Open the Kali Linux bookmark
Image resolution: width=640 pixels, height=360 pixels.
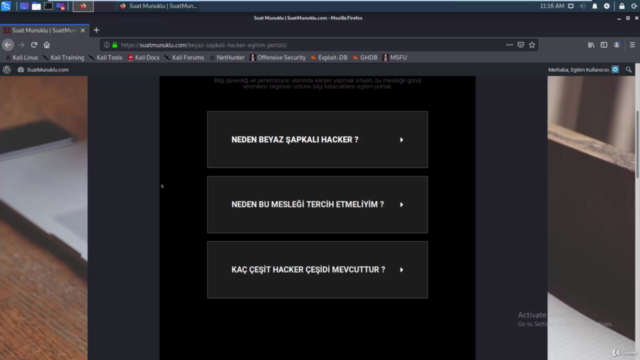[22, 58]
